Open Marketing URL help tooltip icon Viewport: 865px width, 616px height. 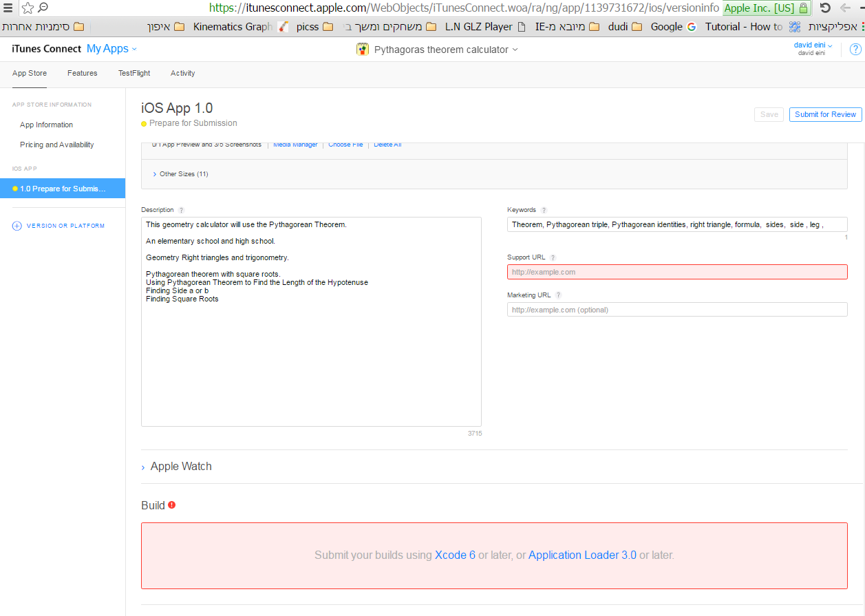coord(559,295)
